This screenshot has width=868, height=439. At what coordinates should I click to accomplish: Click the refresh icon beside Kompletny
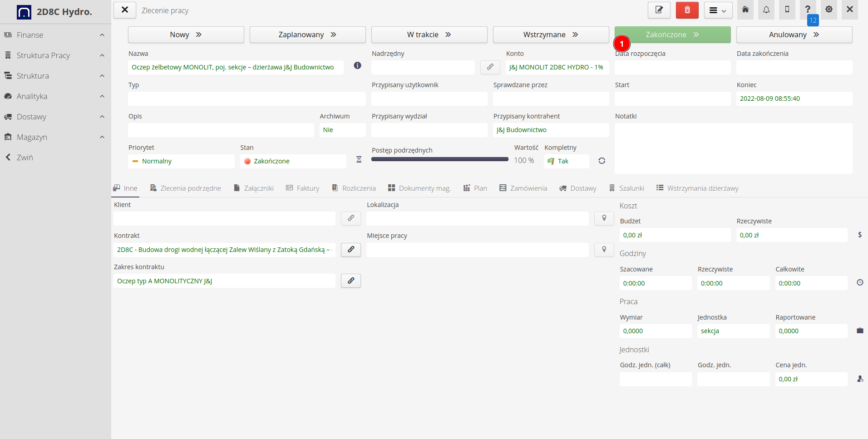[x=602, y=161]
